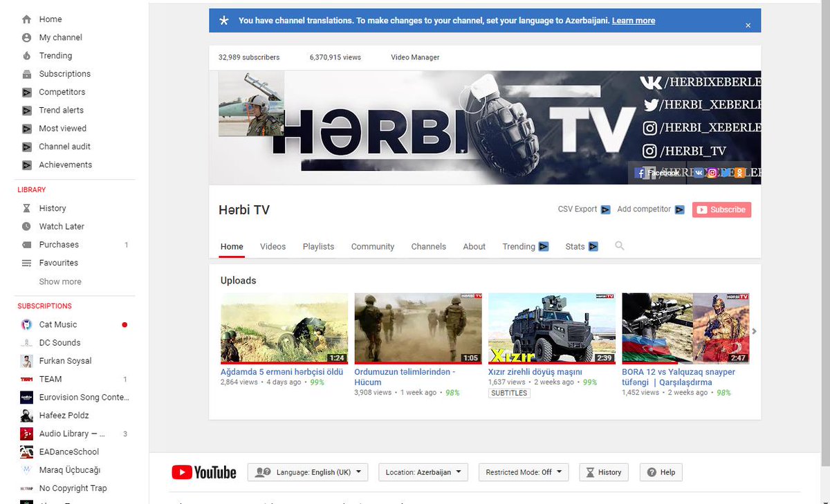
Task: Switch to the About tab
Action: pos(474,246)
